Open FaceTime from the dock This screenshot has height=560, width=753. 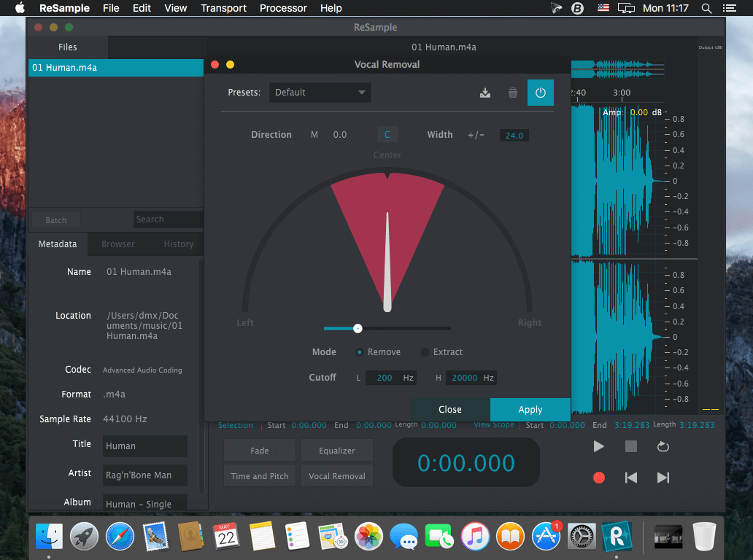[439, 536]
